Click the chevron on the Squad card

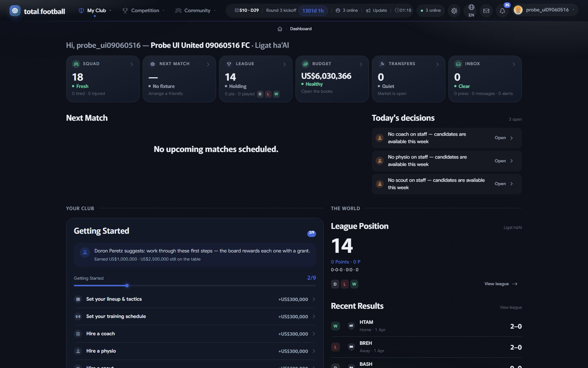click(132, 64)
